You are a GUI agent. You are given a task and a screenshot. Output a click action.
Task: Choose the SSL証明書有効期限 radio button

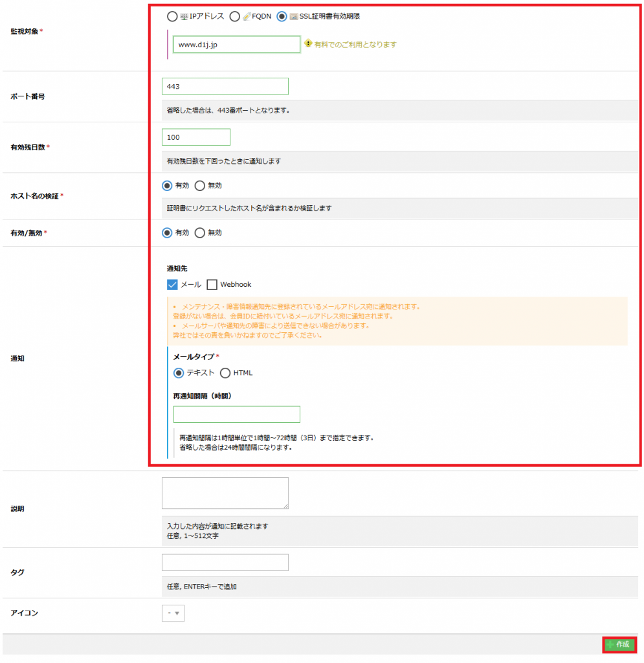coord(282,16)
